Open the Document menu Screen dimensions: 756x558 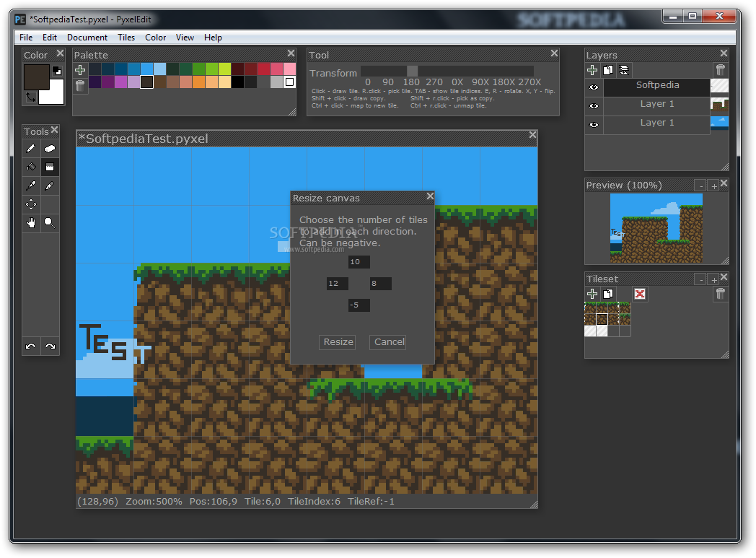(87, 37)
